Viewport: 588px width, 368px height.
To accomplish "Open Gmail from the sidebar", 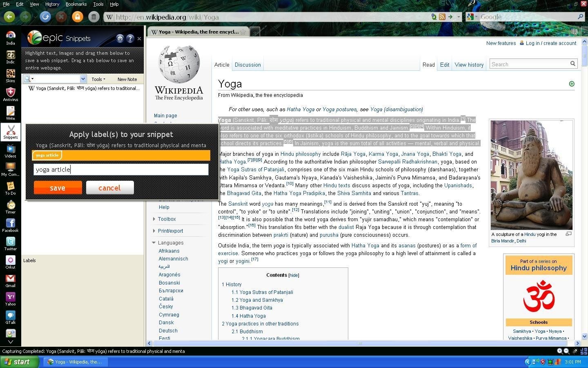I will (11, 280).
